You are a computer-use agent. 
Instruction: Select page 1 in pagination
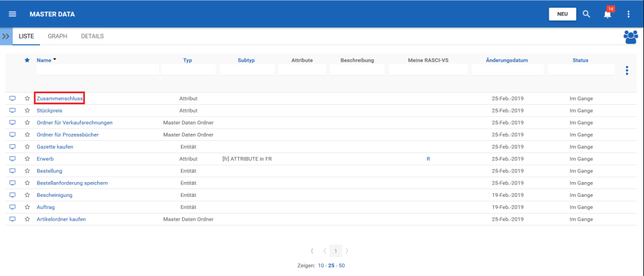(x=336, y=250)
